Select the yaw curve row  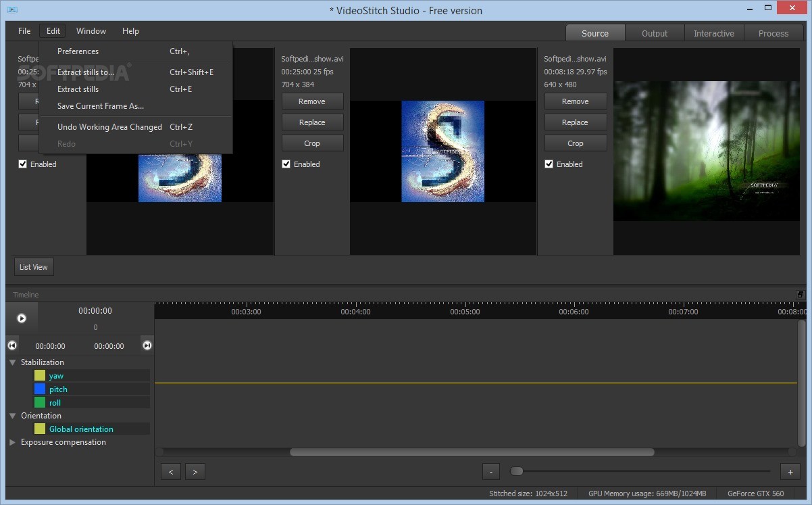coord(92,376)
